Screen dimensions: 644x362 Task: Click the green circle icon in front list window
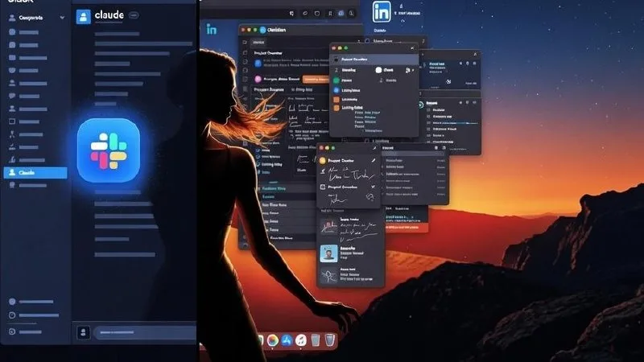pos(336,80)
